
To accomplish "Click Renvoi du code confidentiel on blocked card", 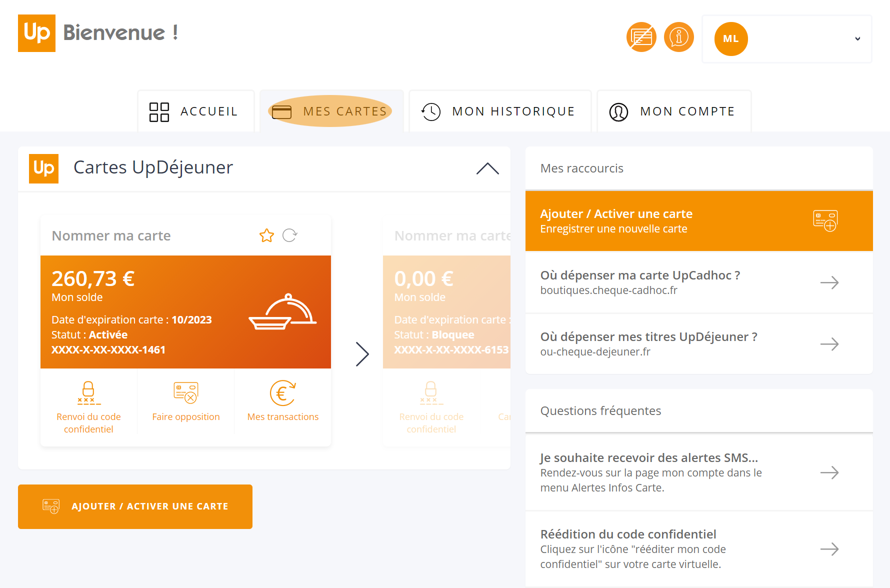I will 431,407.
